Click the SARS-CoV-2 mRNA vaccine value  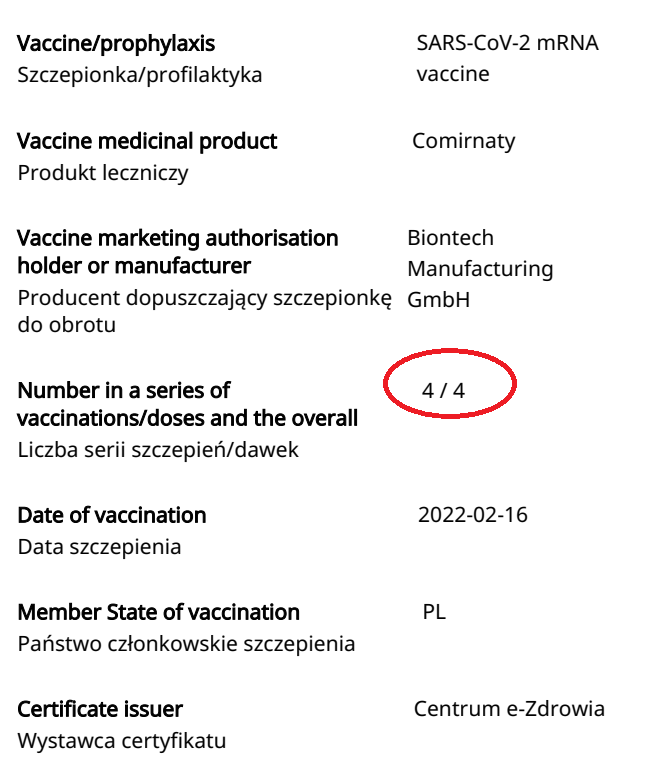(508, 58)
